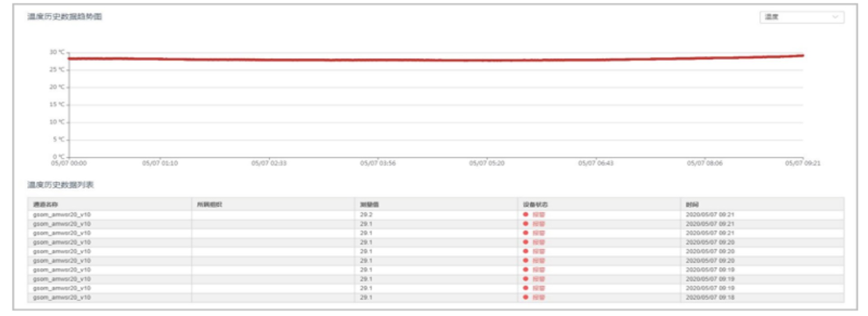Sort by the 测量值 column header
This screenshot has width=868, height=316.
pos(369,204)
